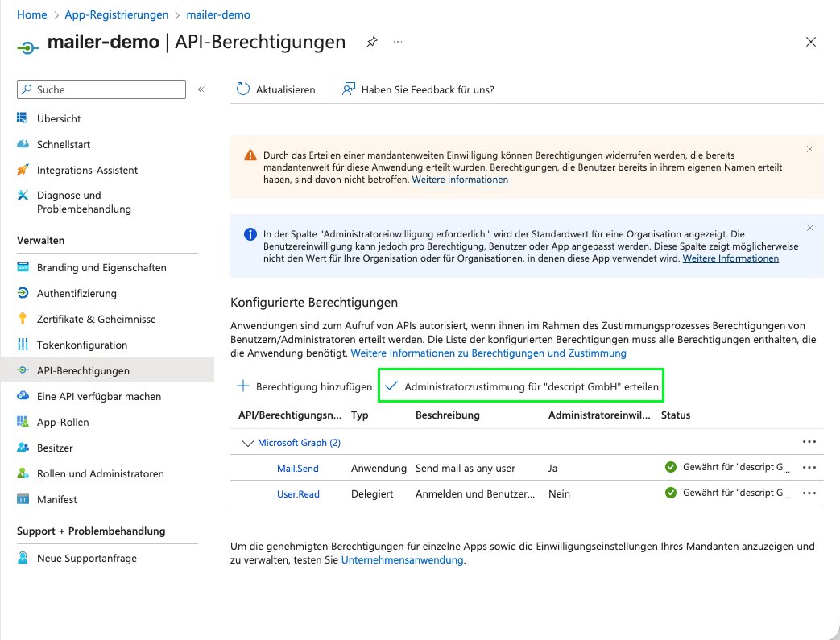Open the ellipsis menu next to the page title
Image resolution: width=840 pixels, height=640 pixels.
(x=398, y=42)
